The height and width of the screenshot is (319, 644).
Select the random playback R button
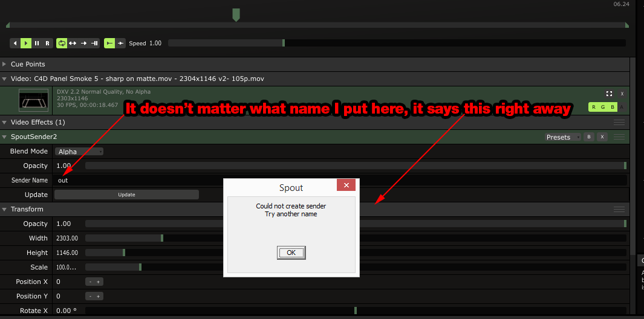[x=47, y=43]
